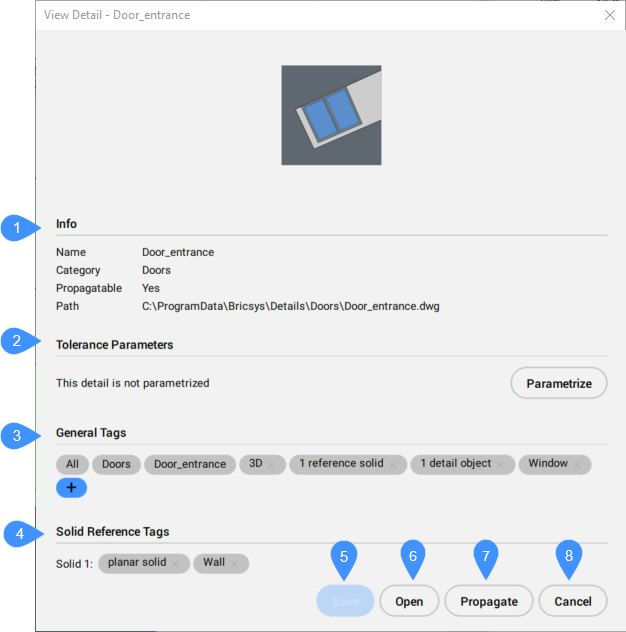Add a new general tag with plus button
The image size is (626, 632).
tap(72, 488)
